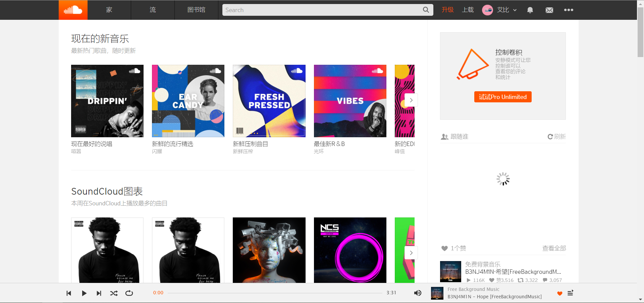
Task: Click the 3,516 likes count
Action: (x=501, y=280)
